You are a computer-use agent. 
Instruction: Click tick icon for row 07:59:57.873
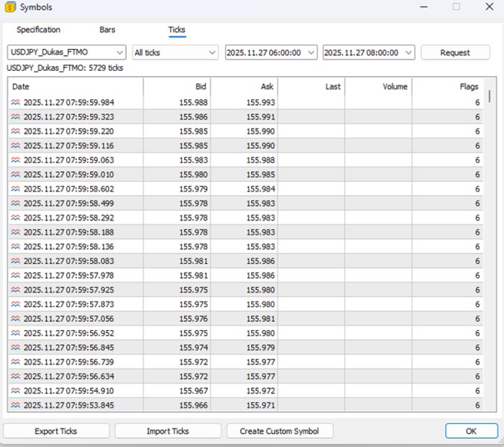(x=16, y=305)
